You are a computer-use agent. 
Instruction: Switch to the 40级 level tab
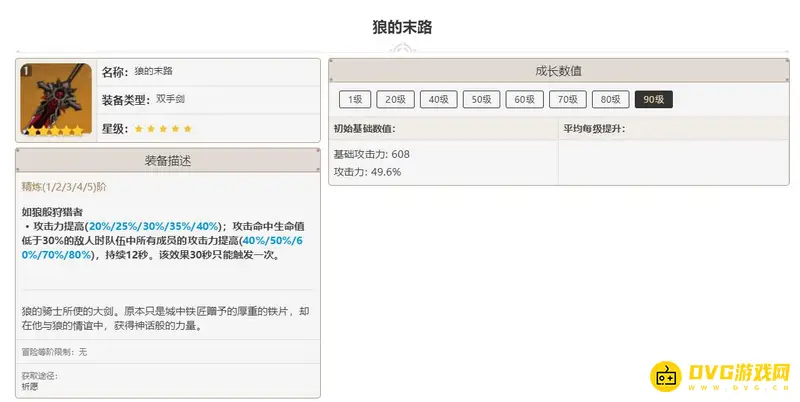pyautogui.click(x=439, y=99)
